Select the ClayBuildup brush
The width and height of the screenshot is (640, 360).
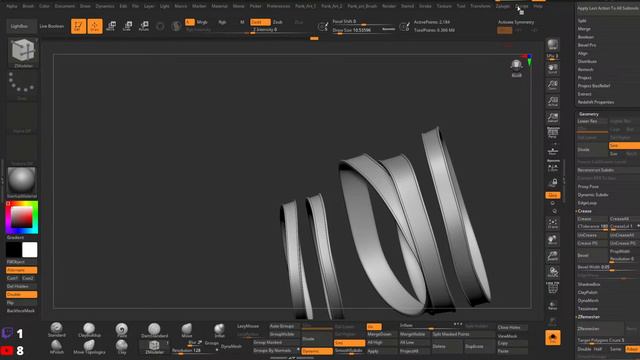pos(89,330)
